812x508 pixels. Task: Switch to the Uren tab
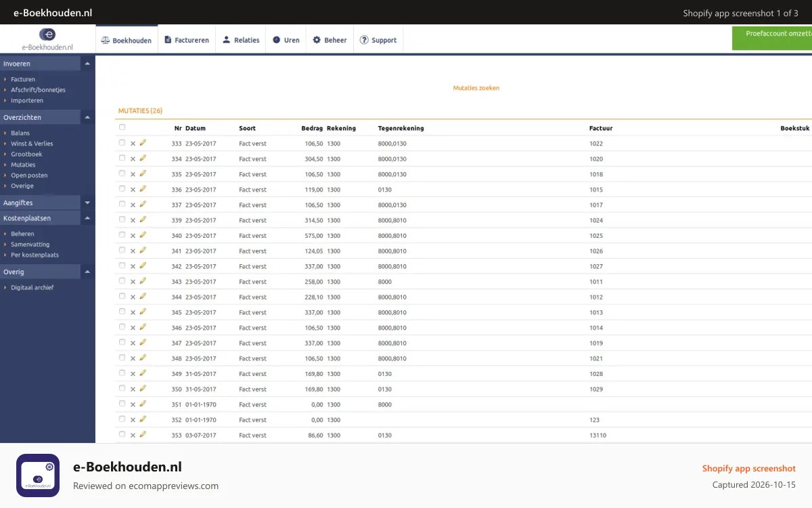[286, 40]
